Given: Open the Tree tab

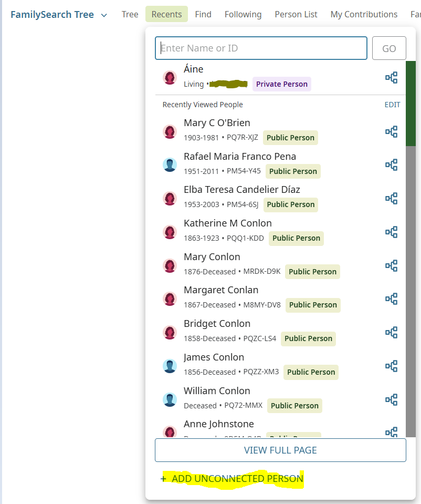Looking at the screenshot, I should click(x=130, y=14).
